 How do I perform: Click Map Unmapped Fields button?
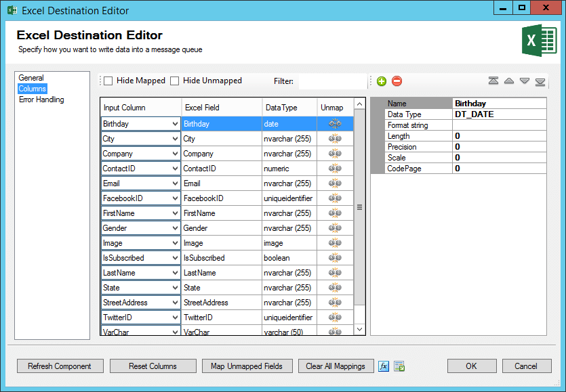247,366
